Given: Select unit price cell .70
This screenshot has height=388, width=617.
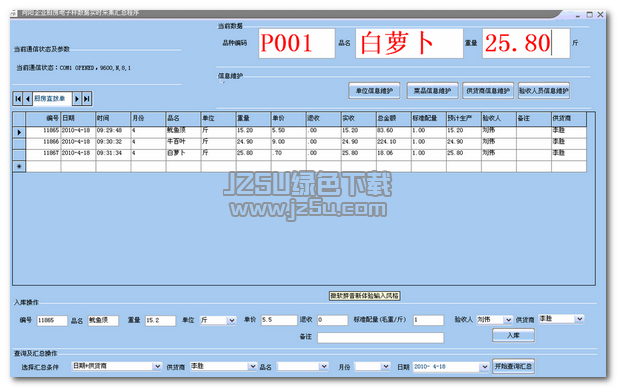Looking at the screenshot, I should pyautogui.click(x=288, y=155).
